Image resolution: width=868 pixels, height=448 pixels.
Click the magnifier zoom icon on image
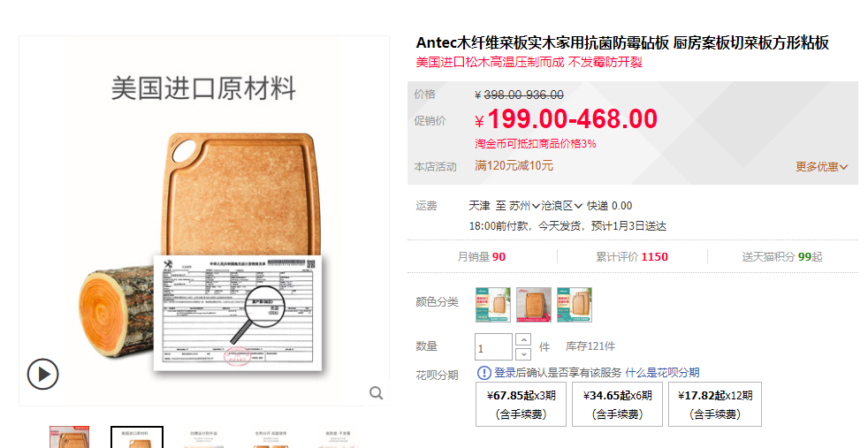[377, 393]
